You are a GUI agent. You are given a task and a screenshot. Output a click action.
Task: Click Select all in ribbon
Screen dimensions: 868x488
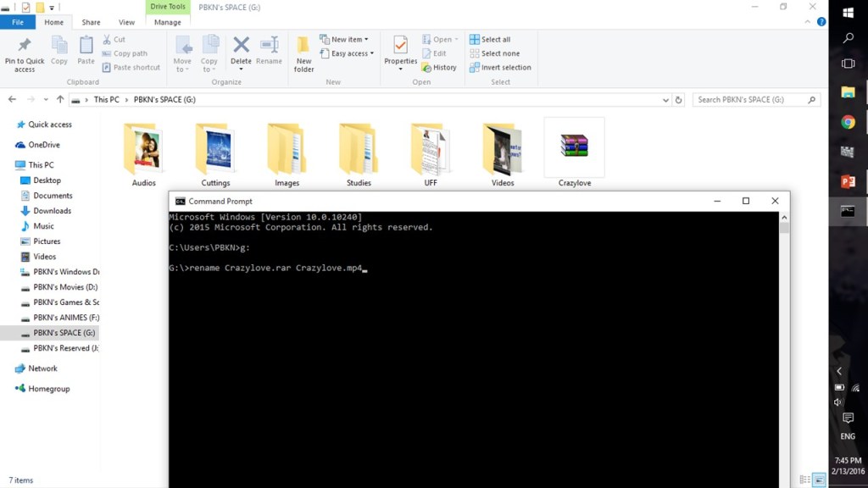[x=495, y=39]
